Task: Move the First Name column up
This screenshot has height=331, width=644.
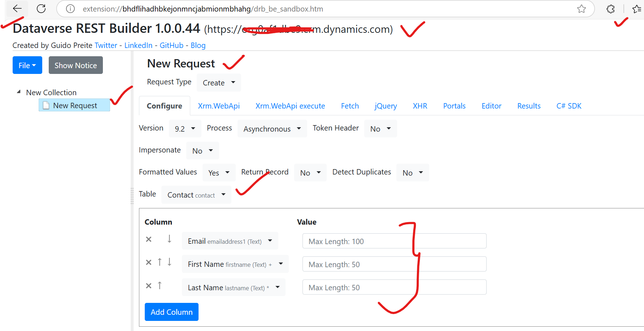Action: (x=160, y=262)
